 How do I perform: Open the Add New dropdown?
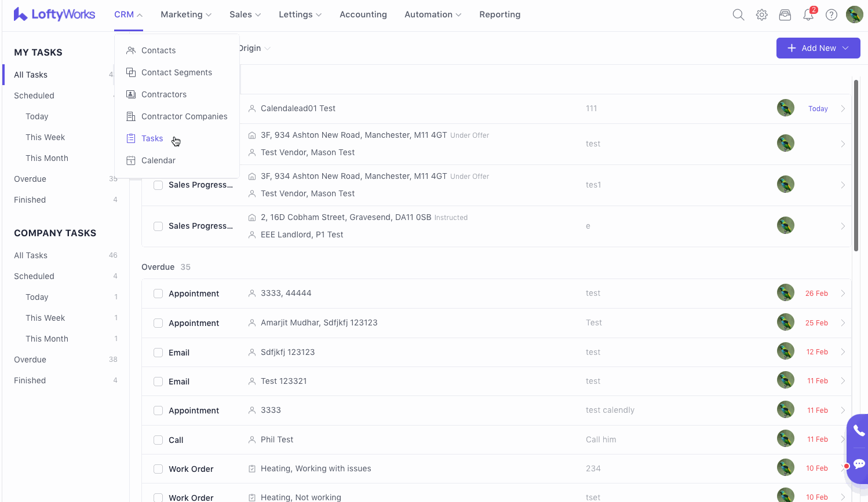[818, 48]
